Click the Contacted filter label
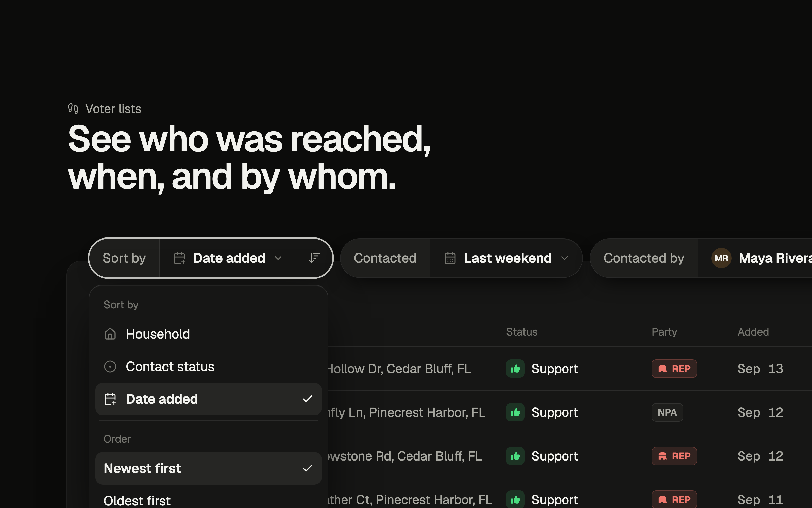 pyautogui.click(x=385, y=258)
